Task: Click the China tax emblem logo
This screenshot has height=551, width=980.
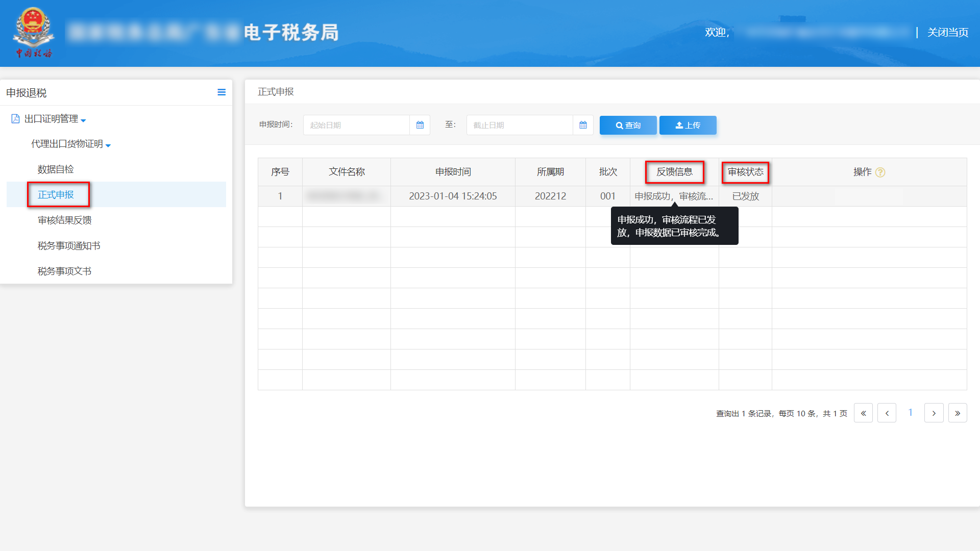Action: 34,33
